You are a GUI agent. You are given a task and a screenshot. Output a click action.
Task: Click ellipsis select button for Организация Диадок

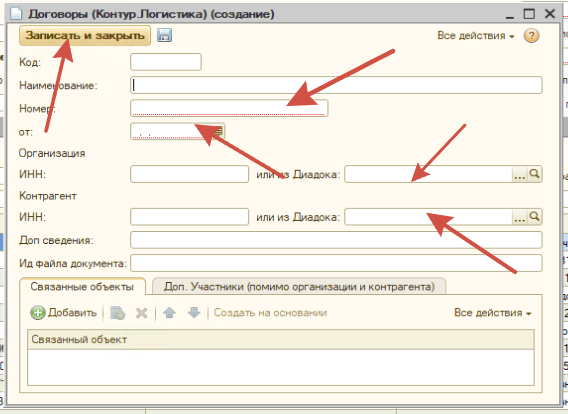click(x=520, y=174)
